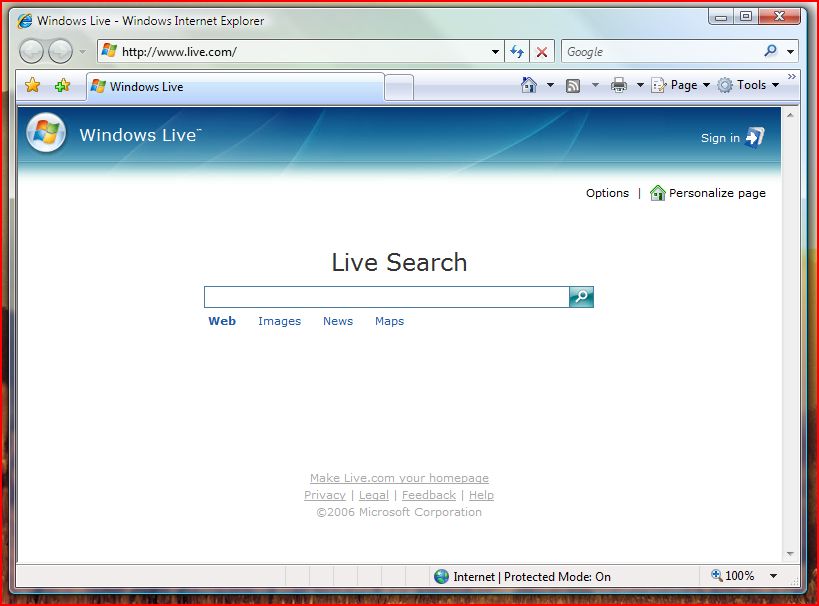Click the Sign in door icon

(755, 137)
